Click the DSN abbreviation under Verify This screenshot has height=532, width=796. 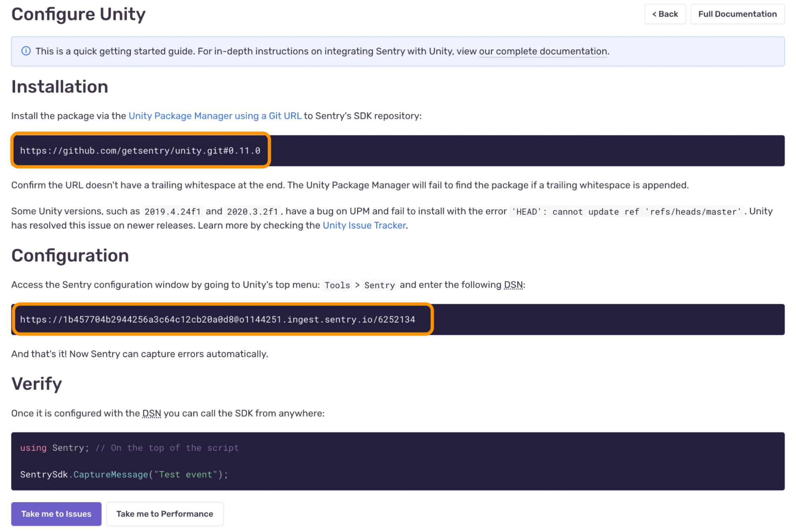(152, 413)
